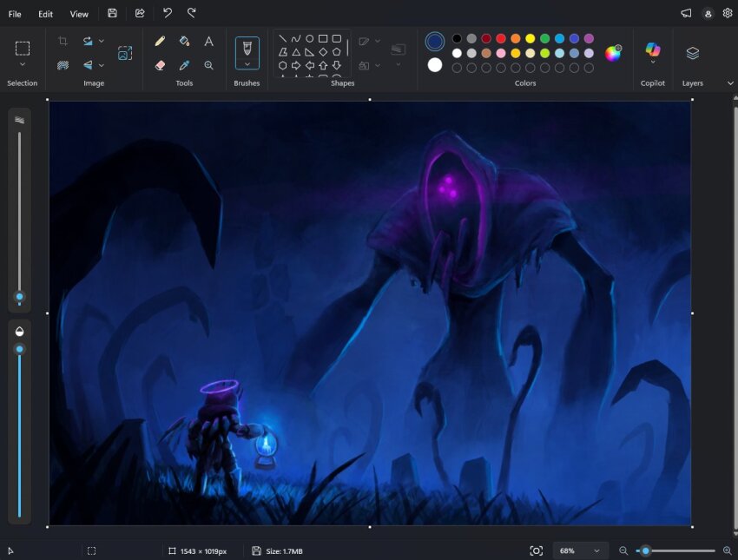Screen dimensions: 738x560
Task: Activate the Text tool
Action: click(x=209, y=41)
